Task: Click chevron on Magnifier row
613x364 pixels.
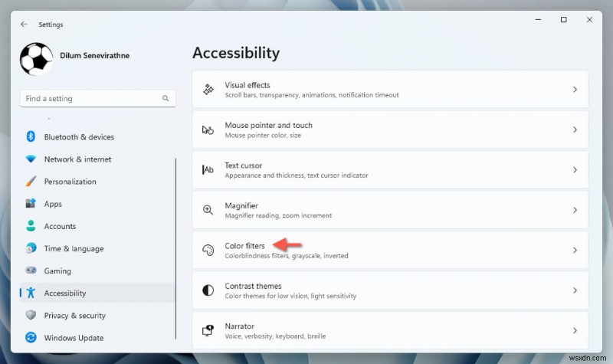Action: point(575,210)
